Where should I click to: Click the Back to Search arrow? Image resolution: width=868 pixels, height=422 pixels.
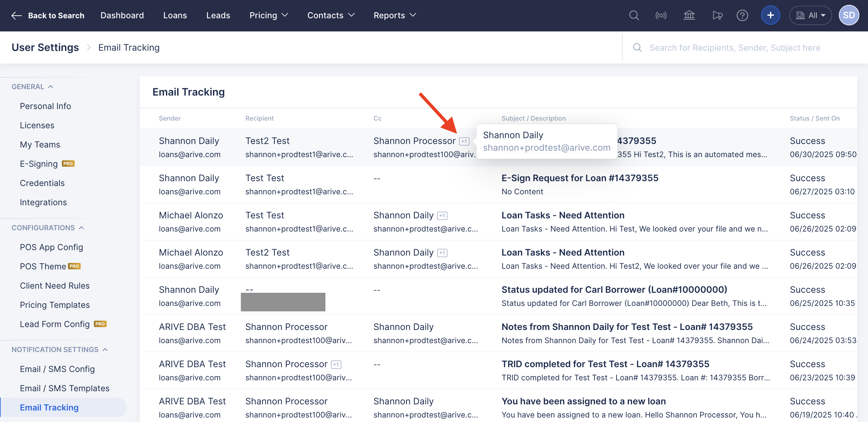[x=16, y=15]
